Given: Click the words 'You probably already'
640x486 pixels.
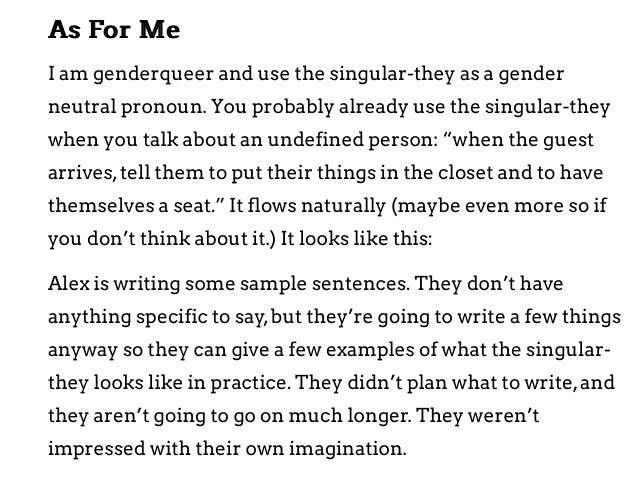Looking at the screenshot, I should tap(310, 108).
